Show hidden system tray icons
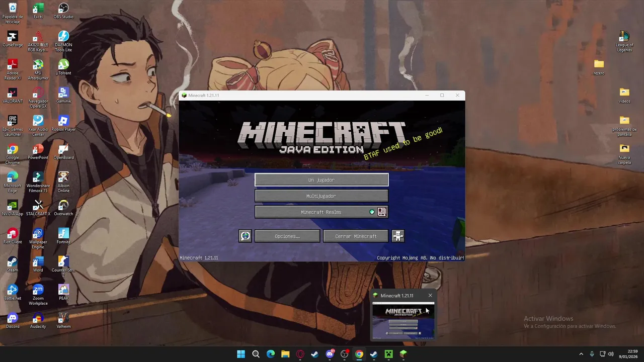The image size is (644, 362). (x=581, y=354)
